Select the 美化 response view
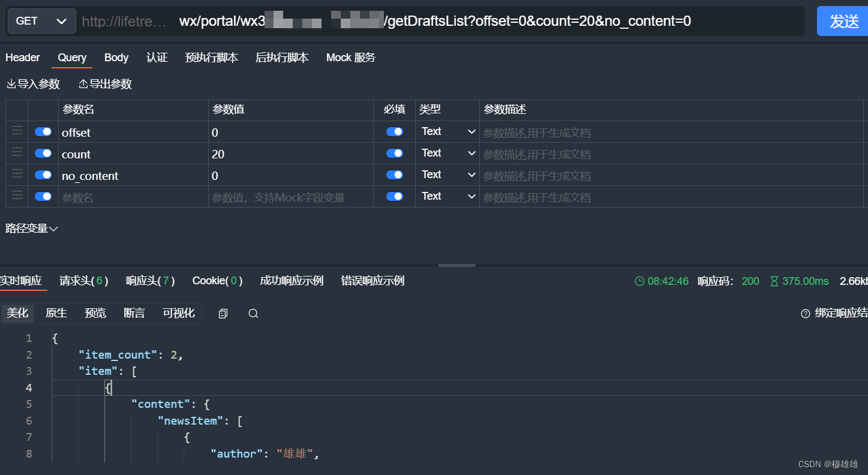This screenshot has width=868, height=475. tap(17, 313)
